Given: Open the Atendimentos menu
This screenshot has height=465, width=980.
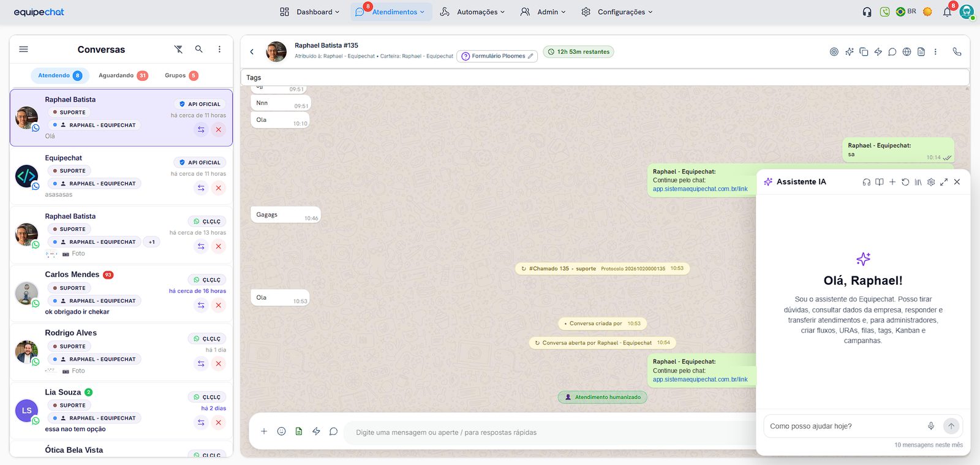Looking at the screenshot, I should [391, 12].
